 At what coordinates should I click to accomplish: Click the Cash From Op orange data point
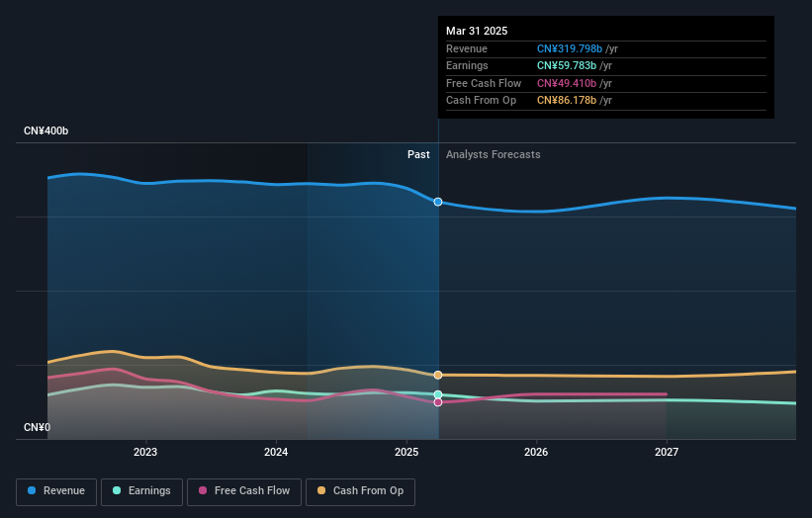tap(438, 375)
